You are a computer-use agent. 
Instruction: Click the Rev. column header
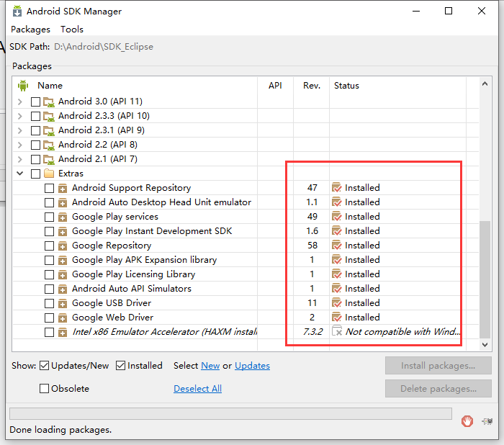click(312, 86)
